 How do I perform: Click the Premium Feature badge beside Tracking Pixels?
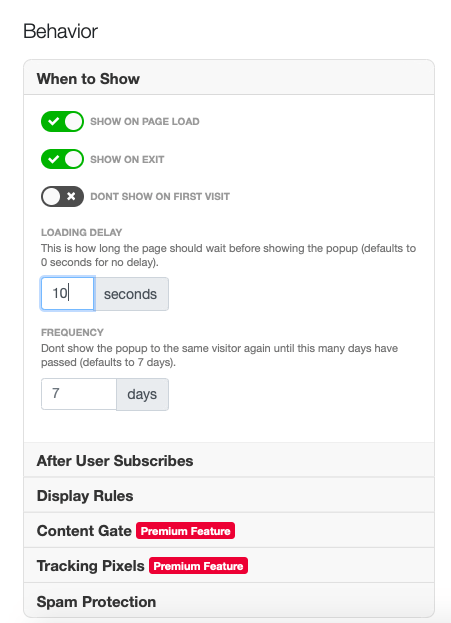198,566
